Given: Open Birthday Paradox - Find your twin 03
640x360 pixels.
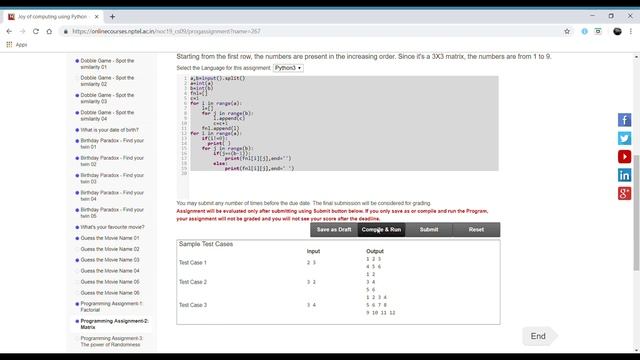Looking at the screenshot, I should [112, 178].
